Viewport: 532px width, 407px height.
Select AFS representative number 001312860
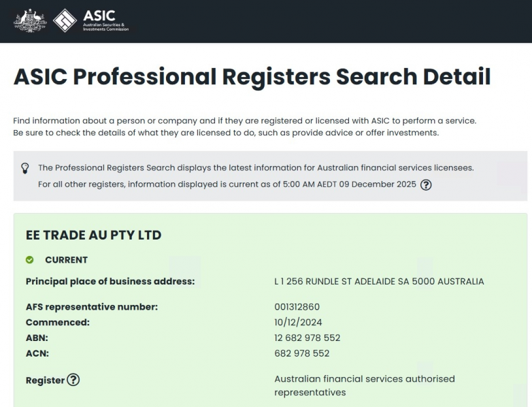coord(297,307)
